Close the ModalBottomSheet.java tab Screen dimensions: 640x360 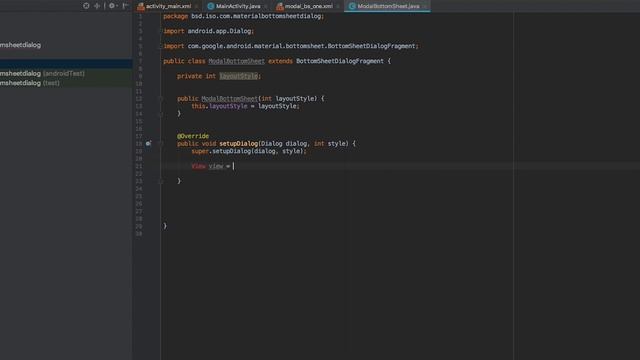pyautogui.click(x=424, y=6)
